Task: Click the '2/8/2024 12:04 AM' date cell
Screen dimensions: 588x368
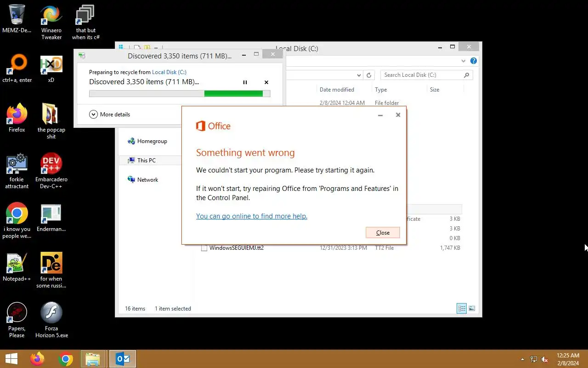Action: [342, 103]
